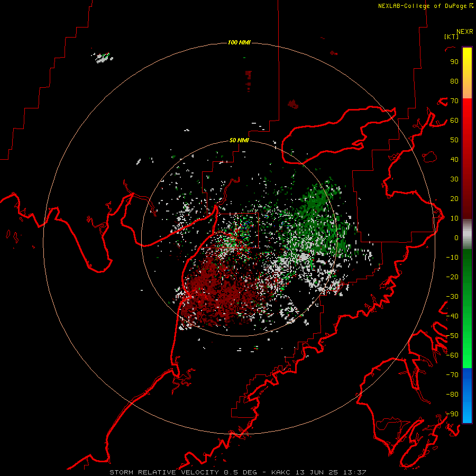
Task: Click the small red rectangle warning box near radar center
Action: click(238, 230)
